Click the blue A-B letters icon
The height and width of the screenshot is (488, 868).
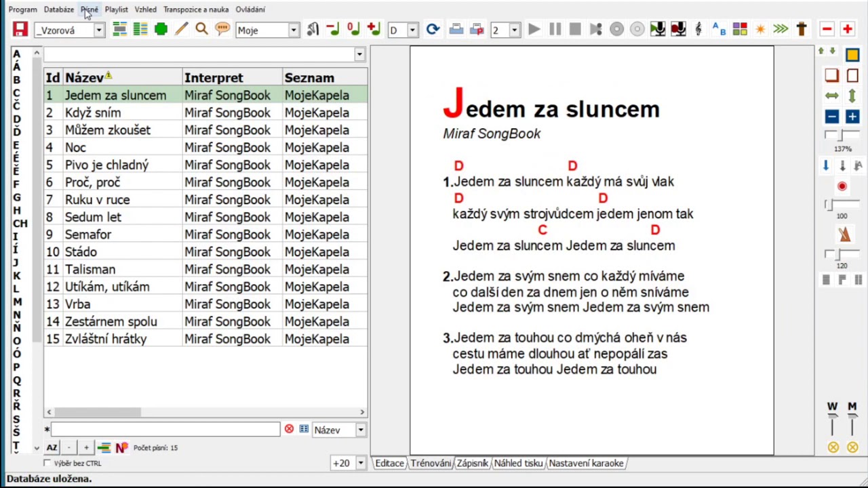pyautogui.click(x=719, y=29)
